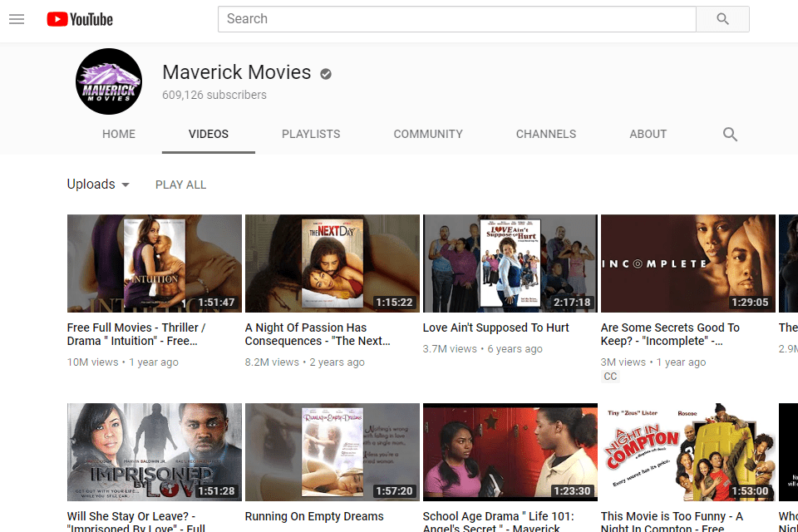Viewport: 798px width, 532px height.
Task: Click the YouTube logo
Action: [x=80, y=19]
